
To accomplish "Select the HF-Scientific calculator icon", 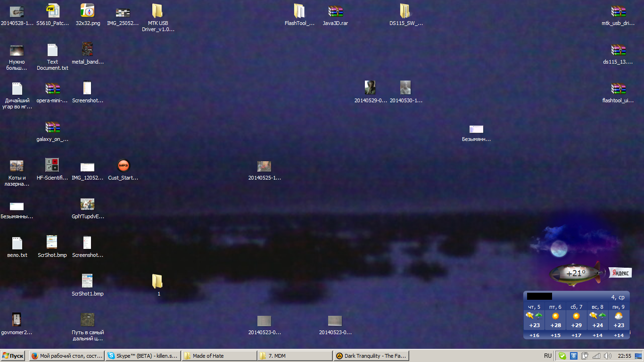I will point(52,165).
